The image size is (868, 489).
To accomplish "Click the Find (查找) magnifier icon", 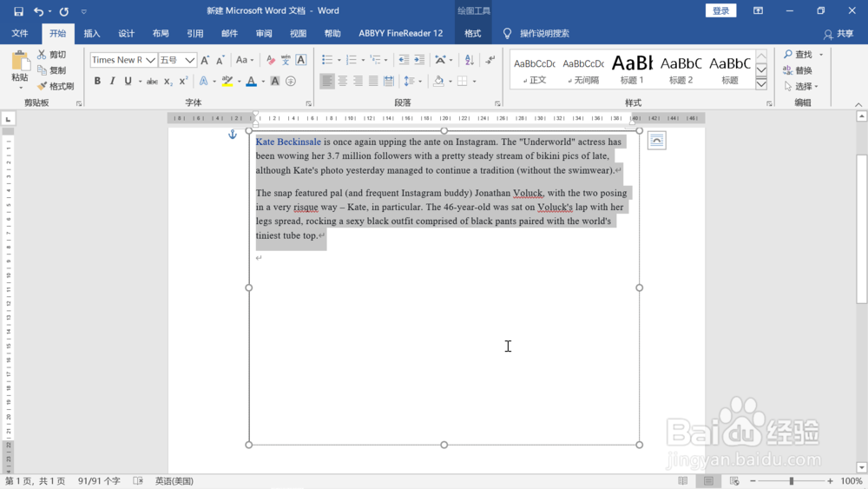I will 788,54.
